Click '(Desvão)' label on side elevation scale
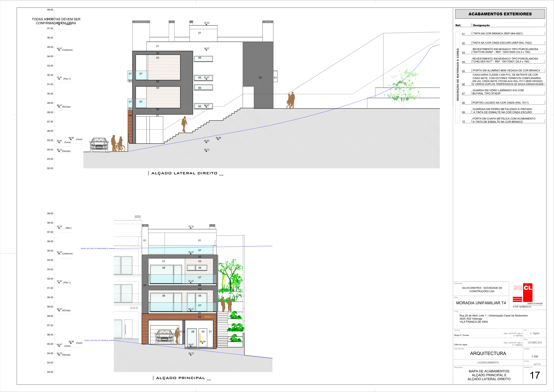 (x=66, y=151)
